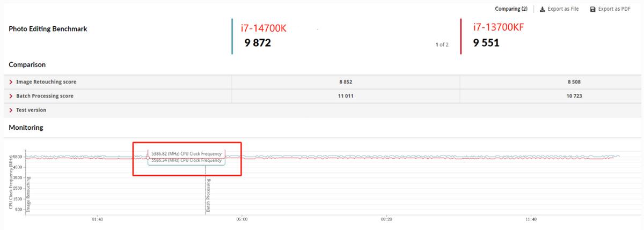The width and height of the screenshot is (644, 230).
Task: Click the 01:40 time axis label
Action: [x=97, y=219]
